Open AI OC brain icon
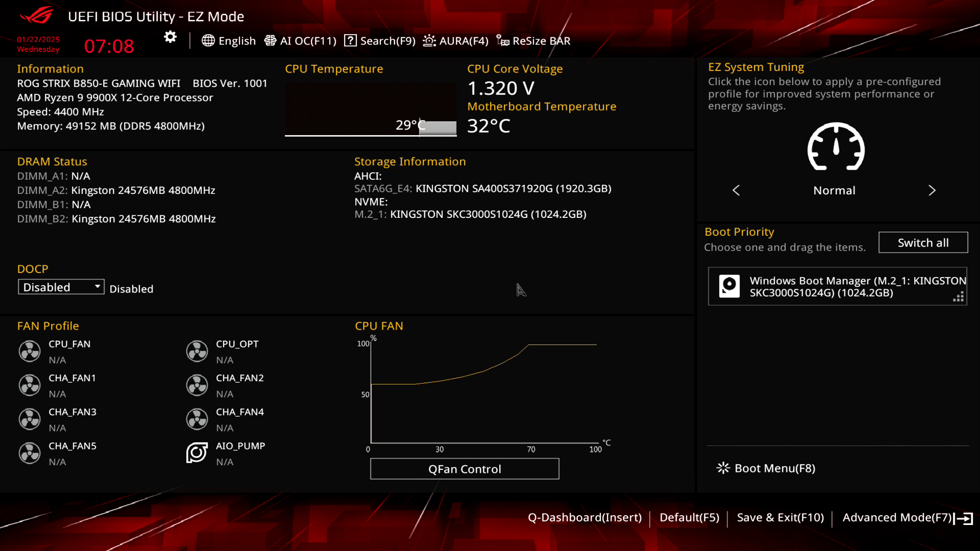This screenshot has height=551, width=980. [x=270, y=41]
